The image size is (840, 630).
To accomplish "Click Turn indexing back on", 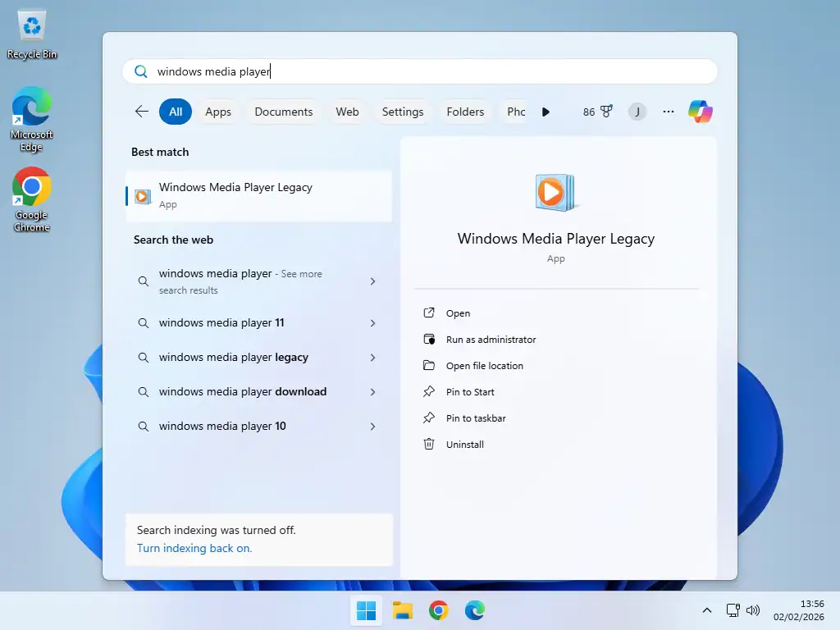I will coord(194,548).
